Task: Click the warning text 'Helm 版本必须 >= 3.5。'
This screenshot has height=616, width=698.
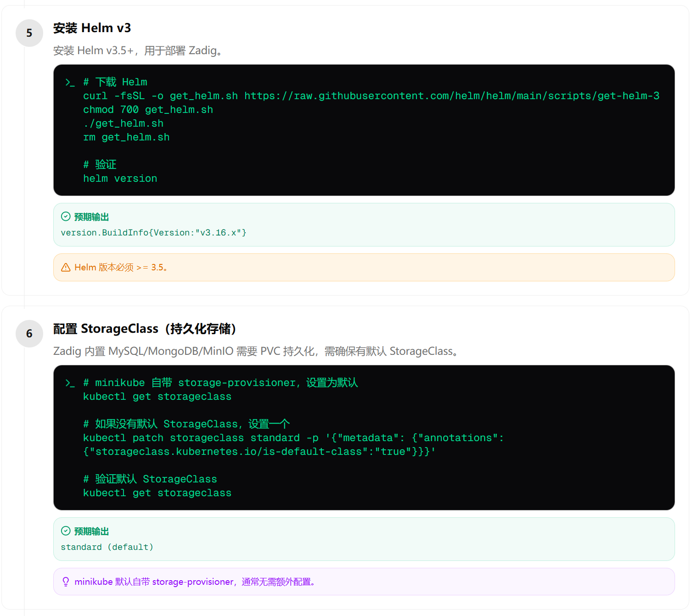Action: (121, 267)
